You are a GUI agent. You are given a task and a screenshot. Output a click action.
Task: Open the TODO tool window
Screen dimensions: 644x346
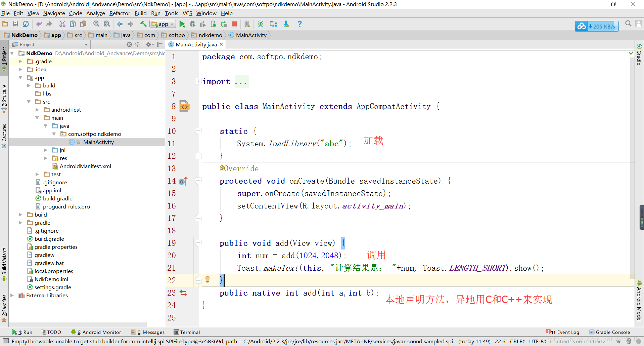(51, 332)
